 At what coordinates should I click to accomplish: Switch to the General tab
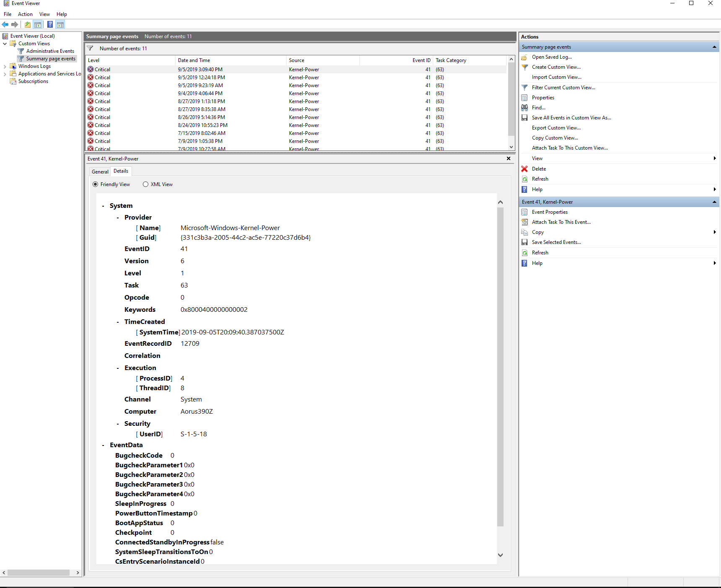pyautogui.click(x=100, y=172)
